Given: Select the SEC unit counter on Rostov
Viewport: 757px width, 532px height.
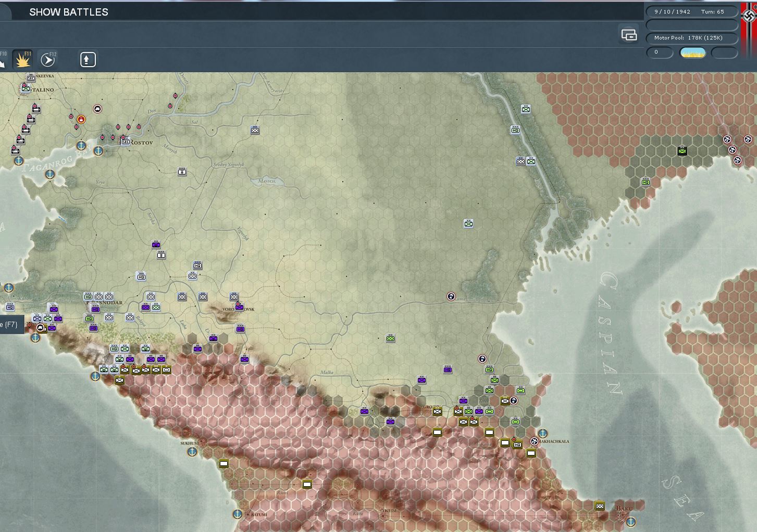Looking at the screenshot, I should 125,141.
